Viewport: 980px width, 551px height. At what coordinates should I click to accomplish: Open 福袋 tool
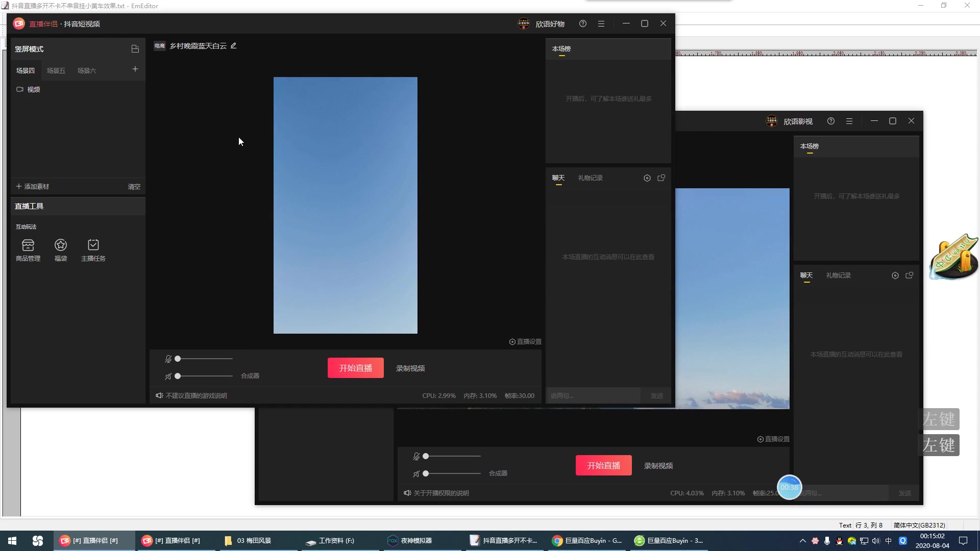click(x=61, y=251)
